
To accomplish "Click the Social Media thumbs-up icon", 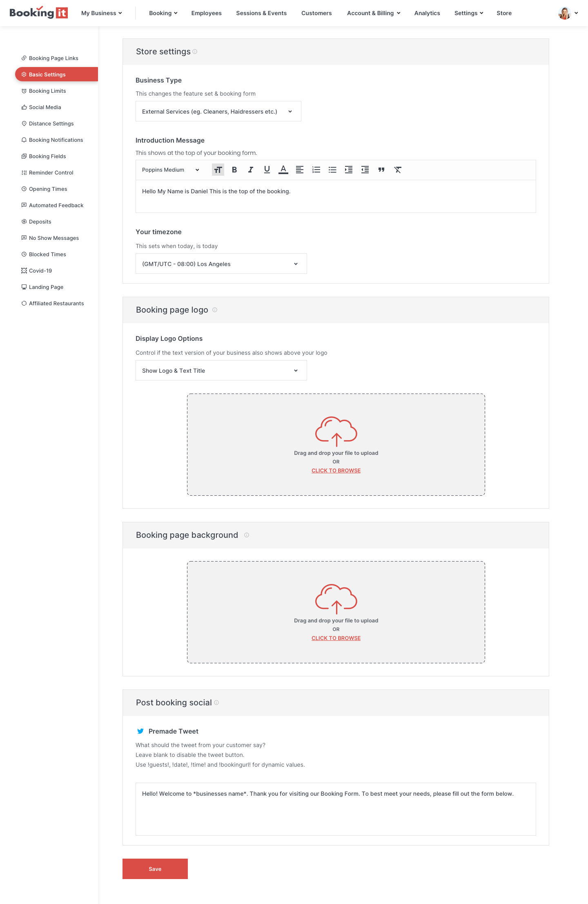I will pyautogui.click(x=24, y=107).
